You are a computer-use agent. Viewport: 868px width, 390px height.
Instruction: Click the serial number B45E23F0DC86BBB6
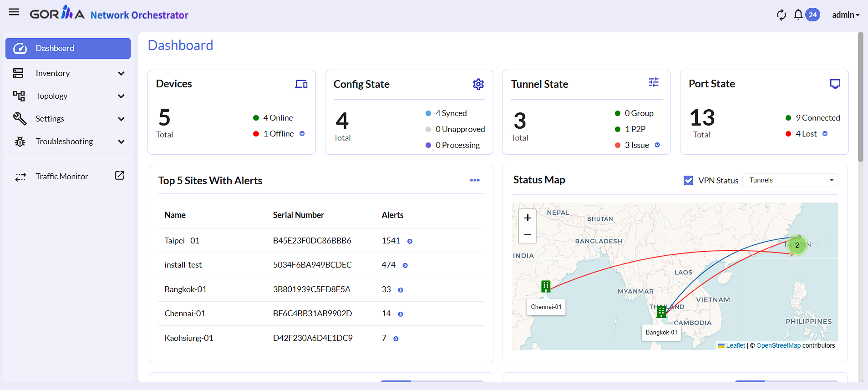point(312,241)
